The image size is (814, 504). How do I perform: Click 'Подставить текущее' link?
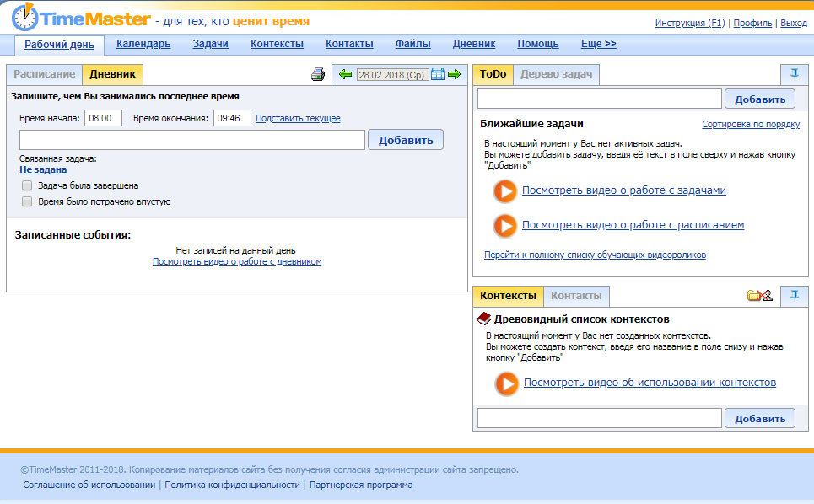[x=298, y=119]
